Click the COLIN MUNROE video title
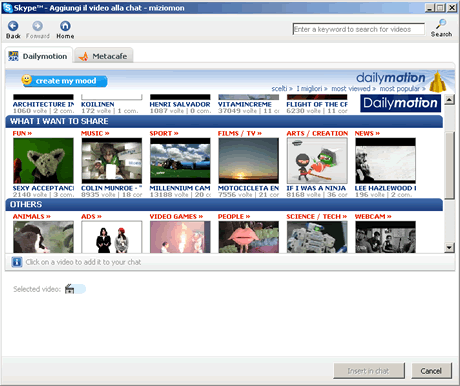 click(x=112, y=188)
